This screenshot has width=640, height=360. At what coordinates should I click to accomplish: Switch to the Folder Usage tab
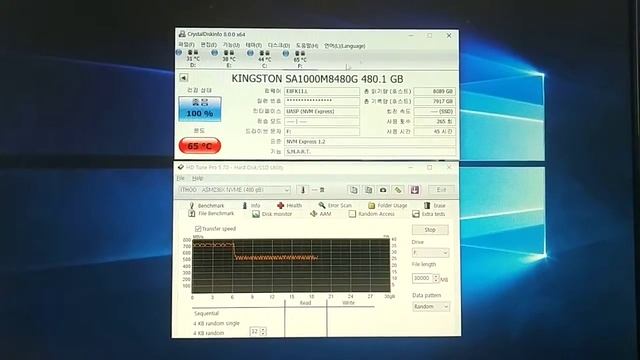click(388, 205)
